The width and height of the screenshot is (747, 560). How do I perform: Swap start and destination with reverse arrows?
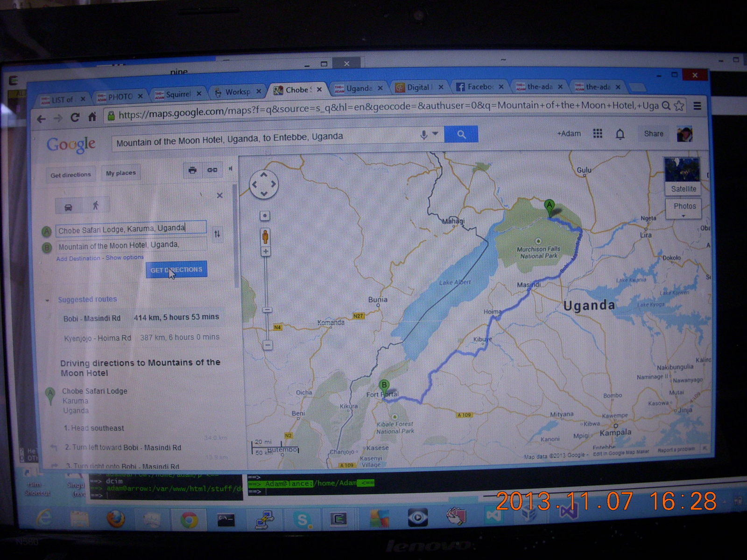click(x=217, y=234)
